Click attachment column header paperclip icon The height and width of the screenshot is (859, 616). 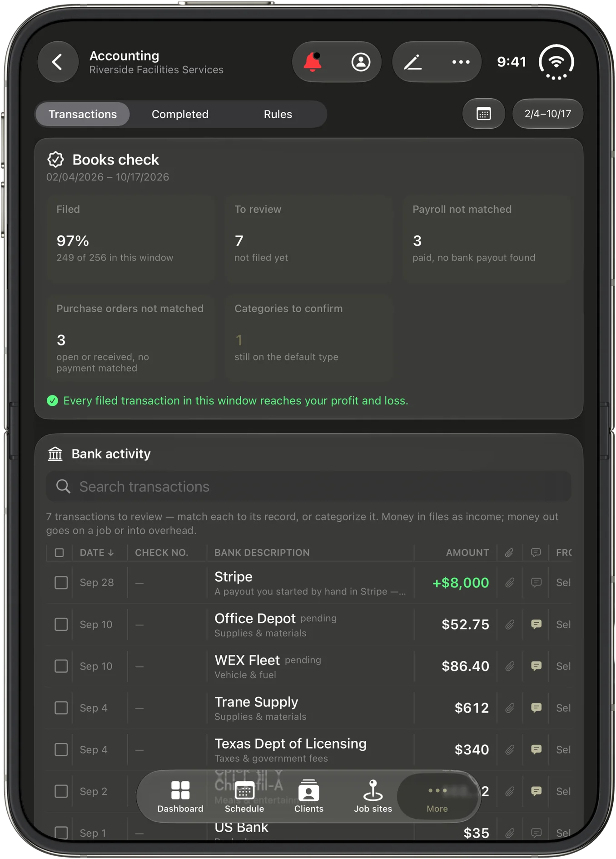(509, 553)
